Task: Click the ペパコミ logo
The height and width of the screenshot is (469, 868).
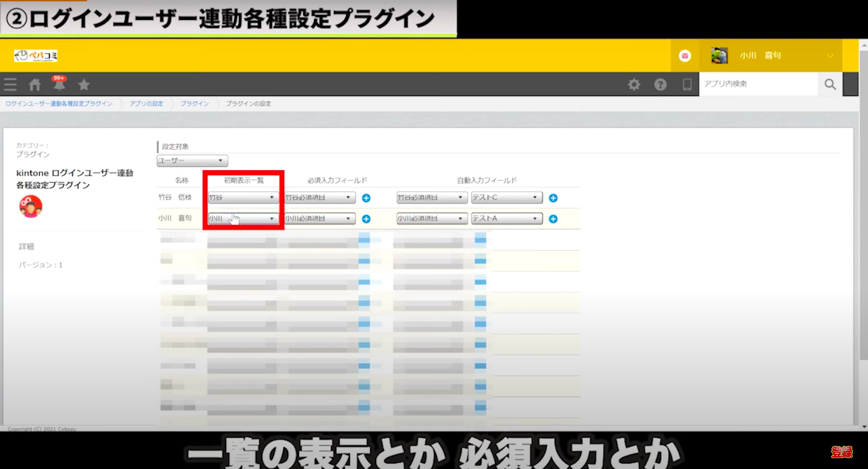Action: click(x=36, y=55)
